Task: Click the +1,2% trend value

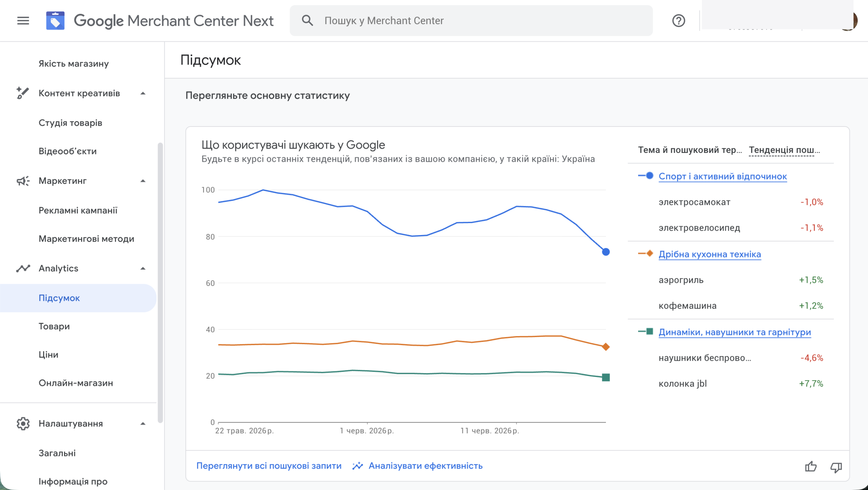Action: pyautogui.click(x=811, y=306)
